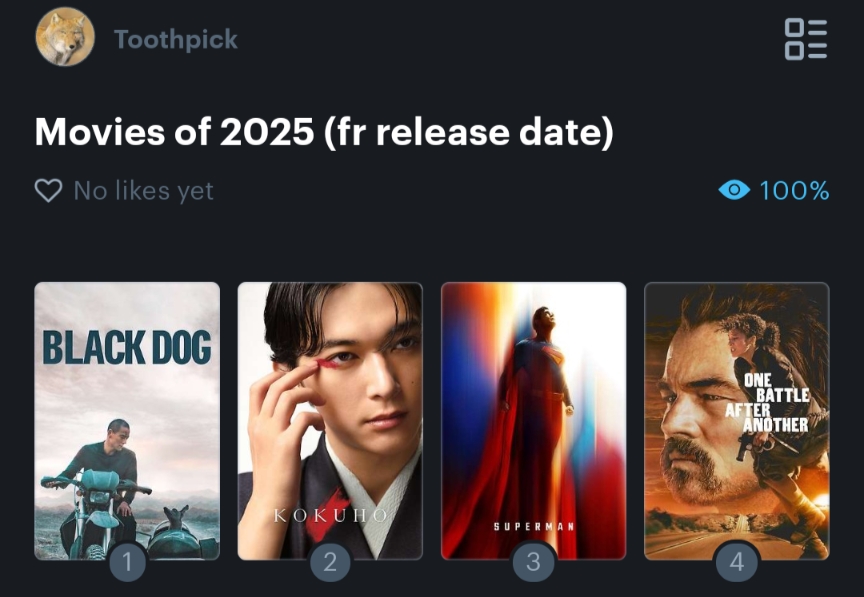Click rank badge number 4
This screenshot has height=597, width=864.
[737, 562]
